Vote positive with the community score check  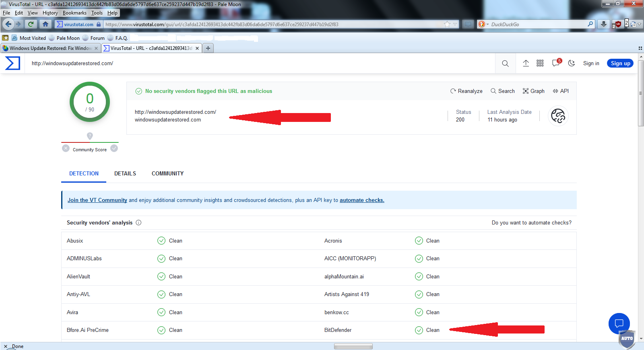114,148
